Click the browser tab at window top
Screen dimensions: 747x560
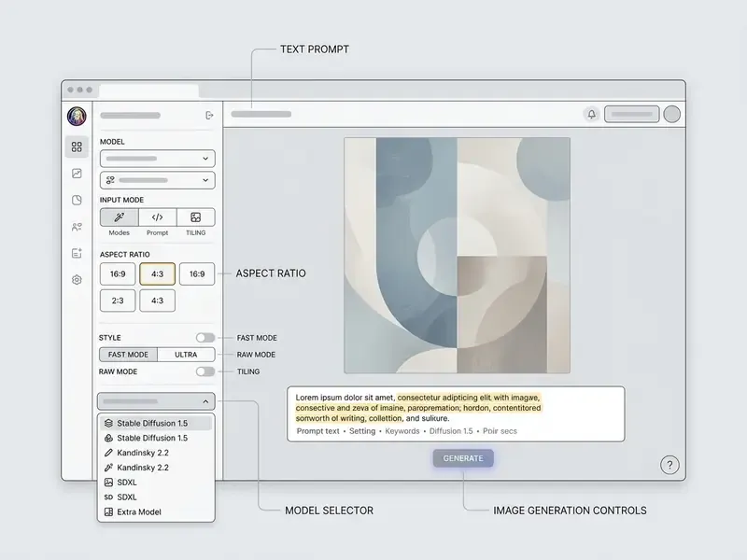click(x=148, y=90)
